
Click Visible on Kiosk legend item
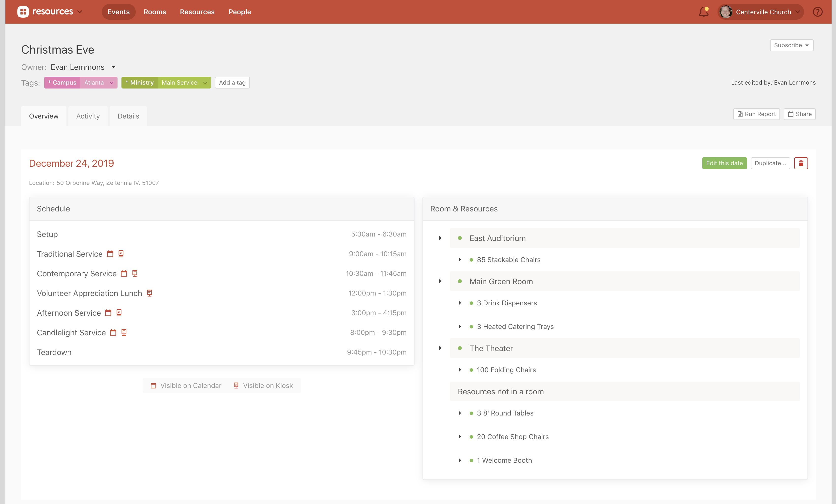(x=263, y=386)
